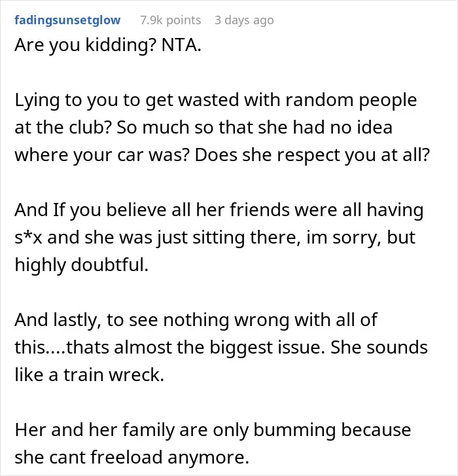
Task: Click the word NTA in the comment
Action: [x=181, y=45]
